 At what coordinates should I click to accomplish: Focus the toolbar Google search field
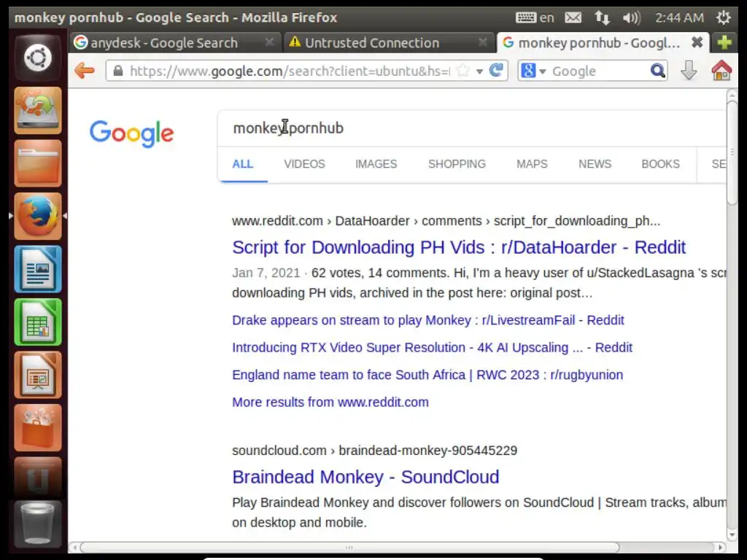click(x=599, y=71)
